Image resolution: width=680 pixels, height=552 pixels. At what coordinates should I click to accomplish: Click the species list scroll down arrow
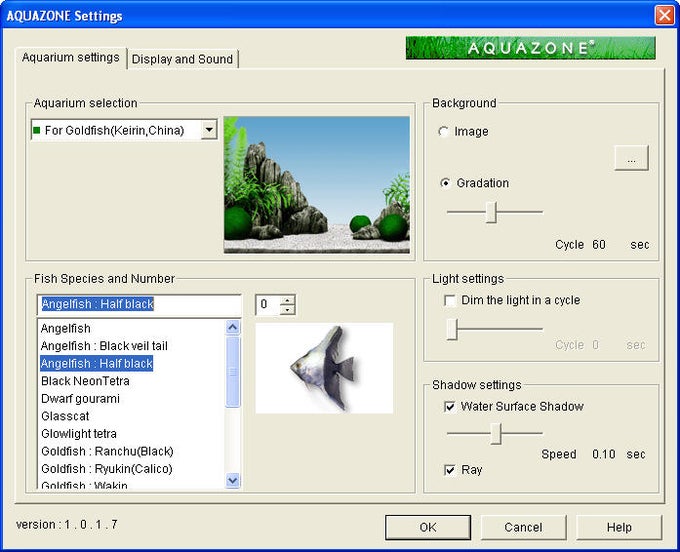pos(233,480)
